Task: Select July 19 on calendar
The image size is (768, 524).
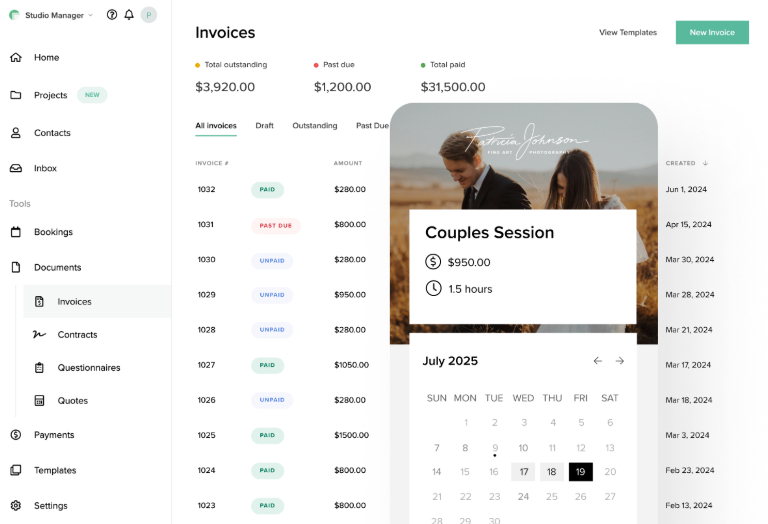Action: pyautogui.click(x=580, y=472)
